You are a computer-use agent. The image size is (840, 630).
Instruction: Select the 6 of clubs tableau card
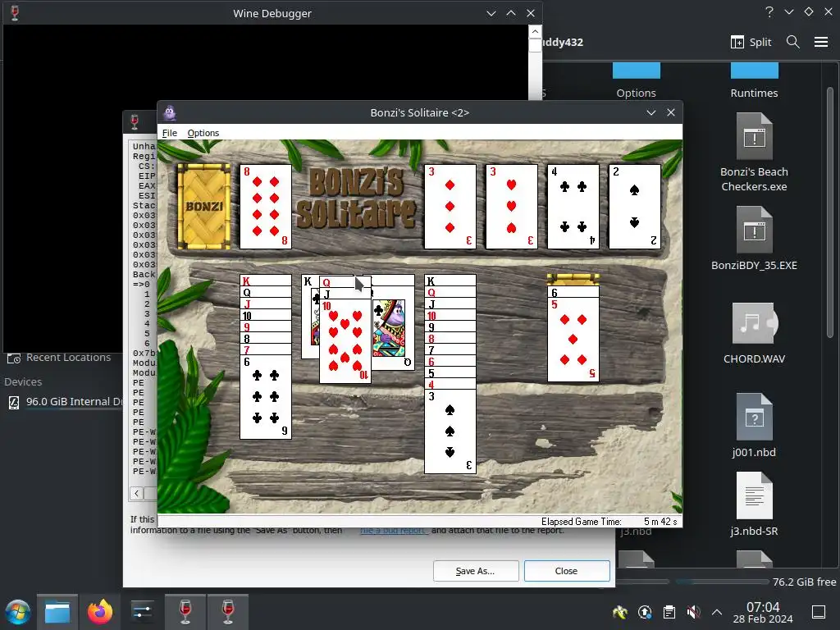266,397
